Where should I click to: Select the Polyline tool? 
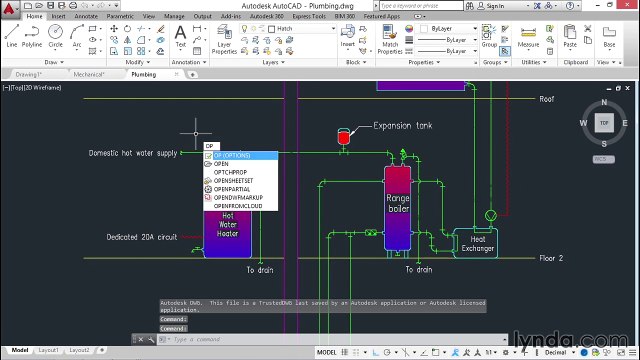[x=32, y=36]
